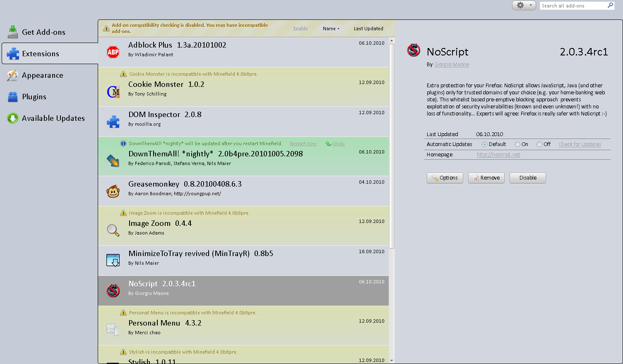This screenshot has width=623, height=364.
Task: Open the Available Updates section
Action: point(50,118)
